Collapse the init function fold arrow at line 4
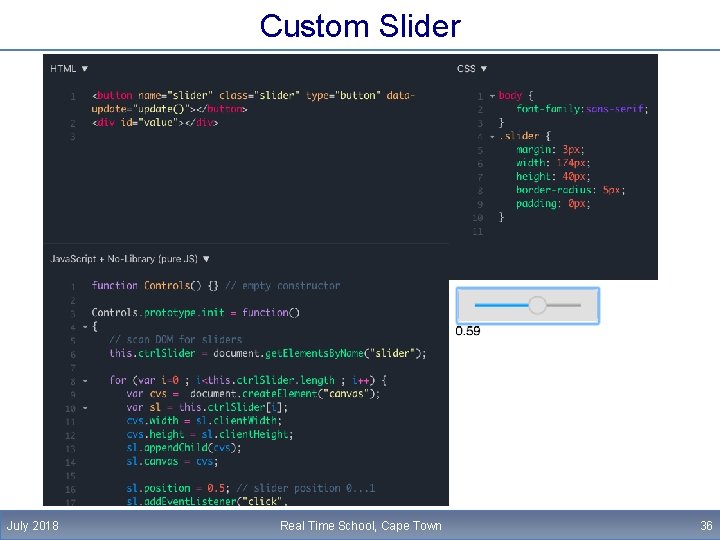This screenshot has height=540, width=720. click(85, 327)
